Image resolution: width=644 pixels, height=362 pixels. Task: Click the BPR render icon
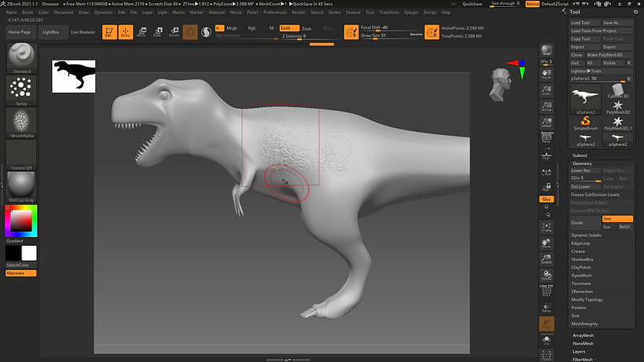[546, 50]
